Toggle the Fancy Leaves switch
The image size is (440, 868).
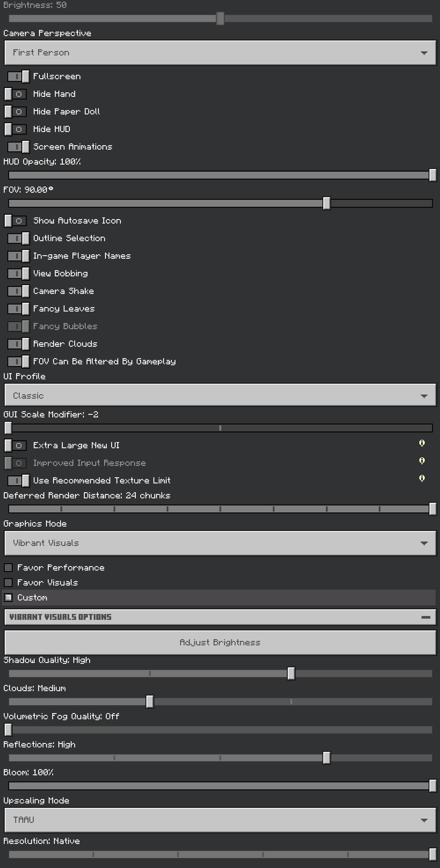point(18,309)
